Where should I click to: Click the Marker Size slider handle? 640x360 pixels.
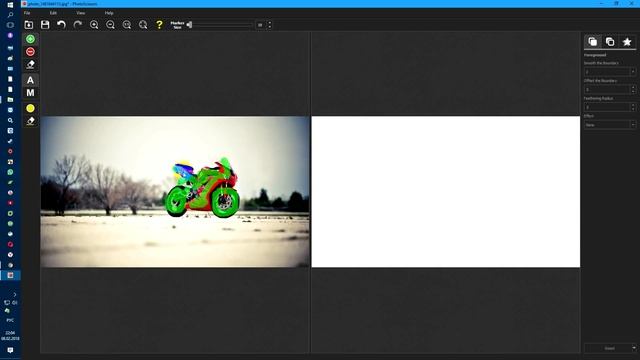click(189, 25)
